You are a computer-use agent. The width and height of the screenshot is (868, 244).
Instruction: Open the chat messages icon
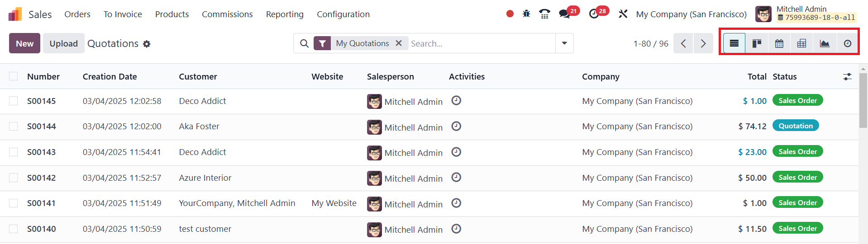(x=564, y=14)
